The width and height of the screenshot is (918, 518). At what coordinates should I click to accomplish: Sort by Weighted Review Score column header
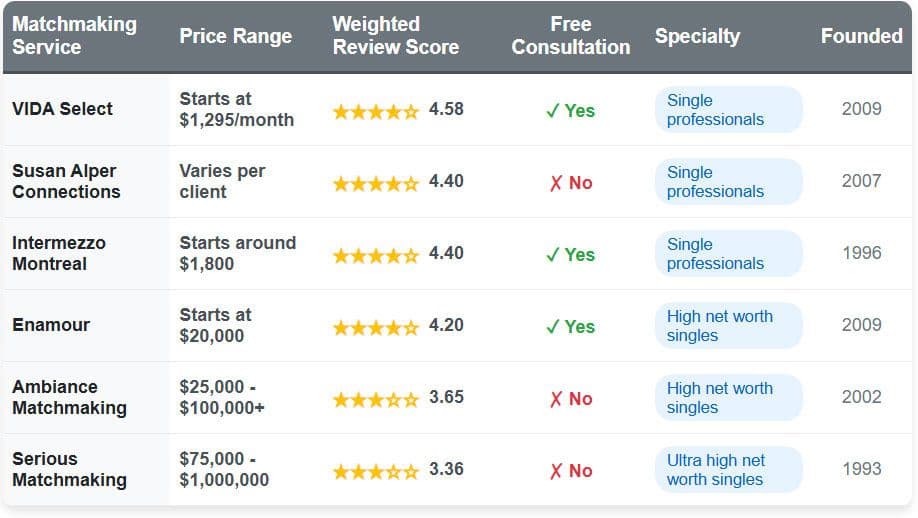point(395,36)
